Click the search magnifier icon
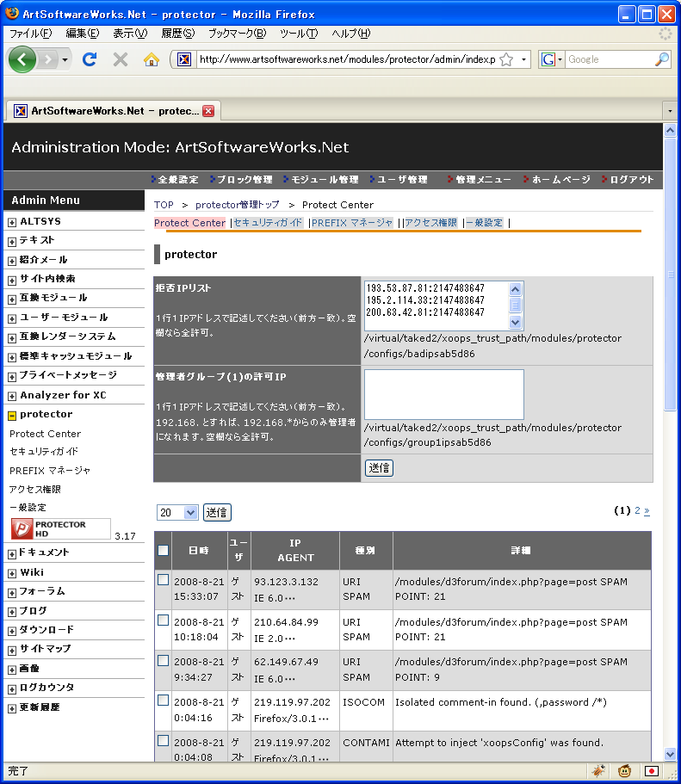This screenshot has width=681, height=784. [x=661, y=59]
